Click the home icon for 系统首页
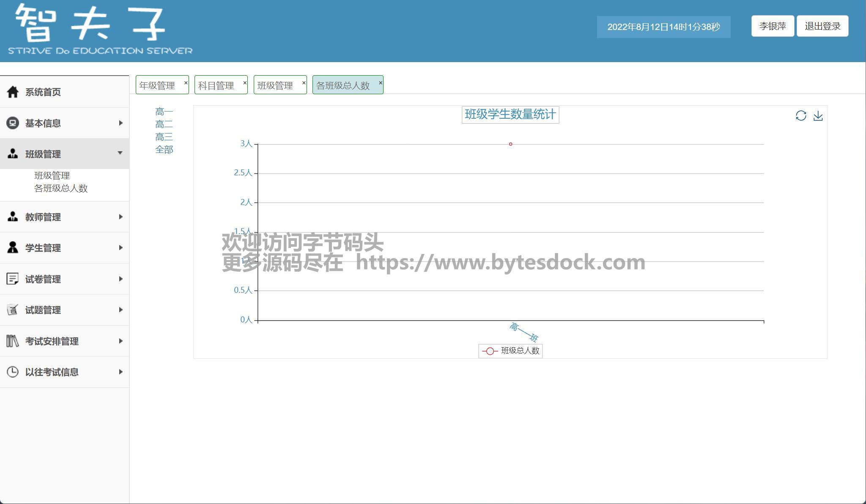The height and width of the screenshot is (504, 866). pyautogui.click(x=13, y=92)
